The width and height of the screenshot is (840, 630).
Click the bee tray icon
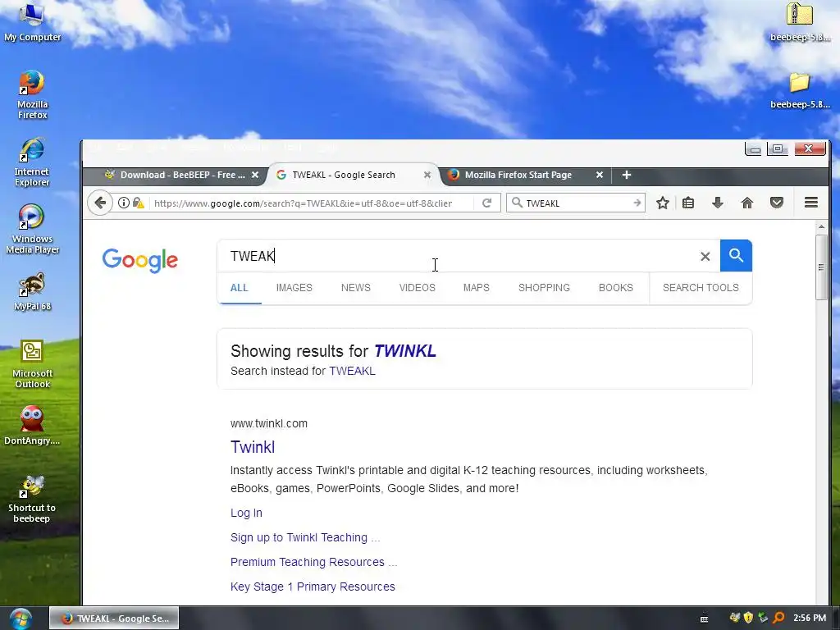tap(734, 619)
